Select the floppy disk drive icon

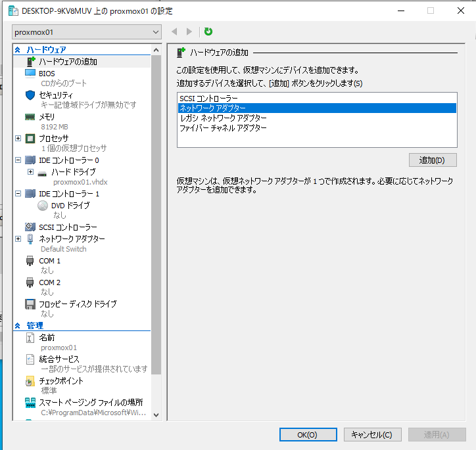coord(30,304)
